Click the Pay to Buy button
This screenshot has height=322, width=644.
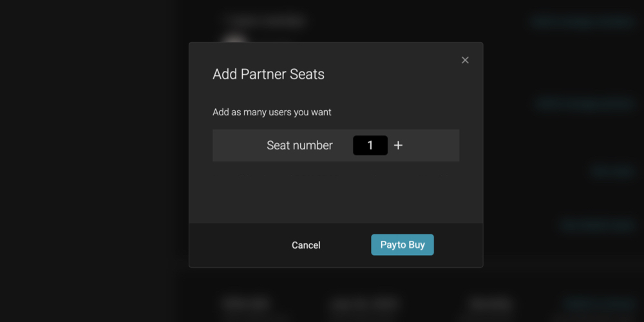402,245
